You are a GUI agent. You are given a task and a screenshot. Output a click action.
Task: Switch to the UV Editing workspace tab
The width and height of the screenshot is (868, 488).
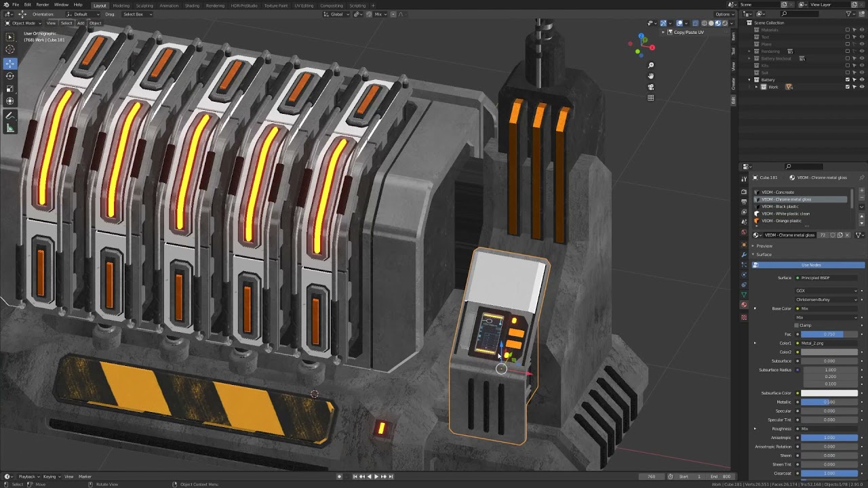(304, 5)
